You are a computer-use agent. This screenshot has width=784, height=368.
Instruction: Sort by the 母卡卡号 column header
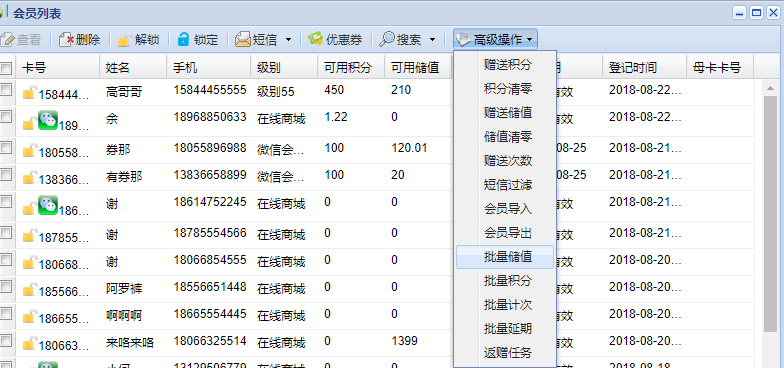pyautogui.click(x=720, y=68)
